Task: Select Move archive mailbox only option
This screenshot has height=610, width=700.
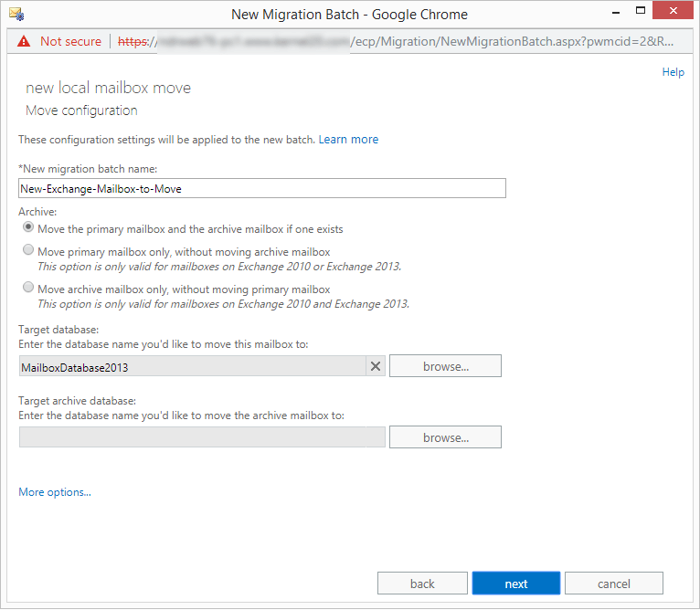Action: pyautogui.click(x=28, y=287)
